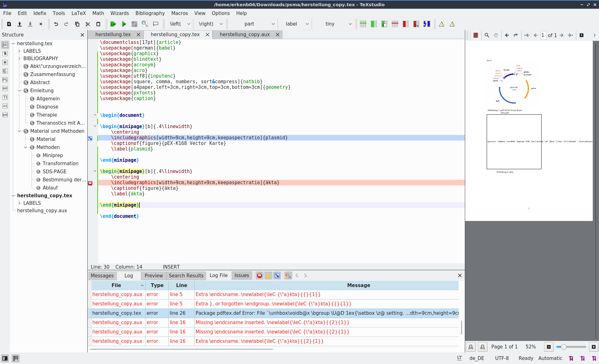This screenshot has height=364, width=599.
Task: Click the Undo icon
Action: coord(56,24)
